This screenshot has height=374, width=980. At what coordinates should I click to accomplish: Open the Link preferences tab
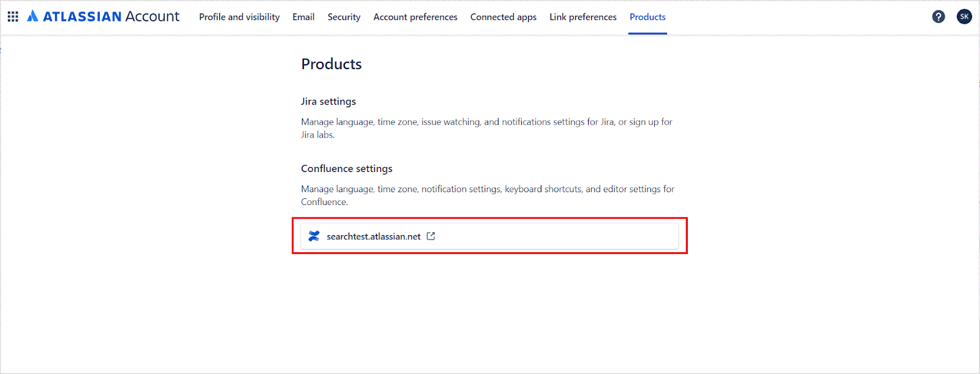582,17
